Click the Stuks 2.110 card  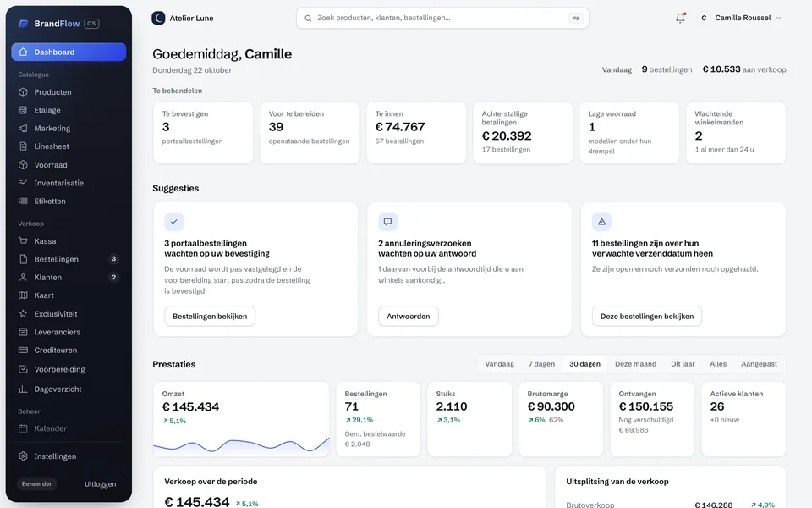click(469, 419)
